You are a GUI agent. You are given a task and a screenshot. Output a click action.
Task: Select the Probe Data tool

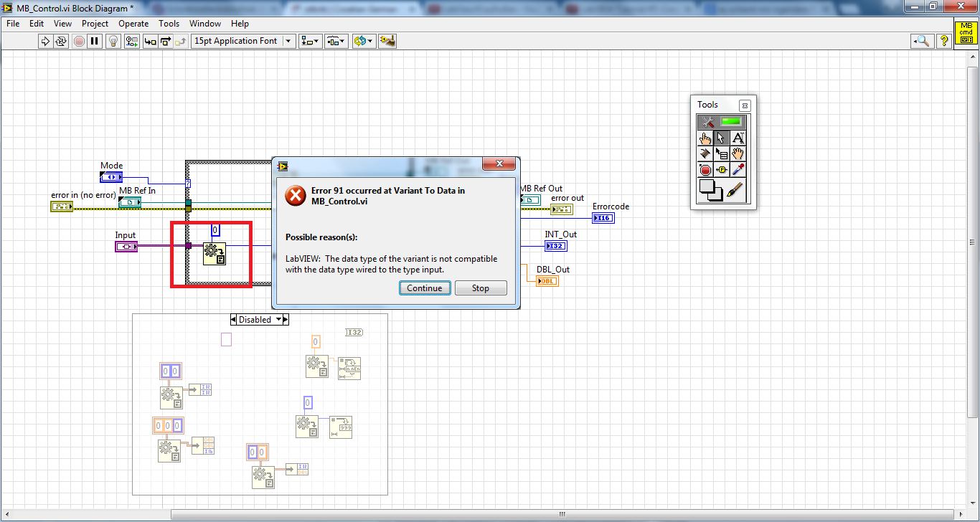point(722,170)
